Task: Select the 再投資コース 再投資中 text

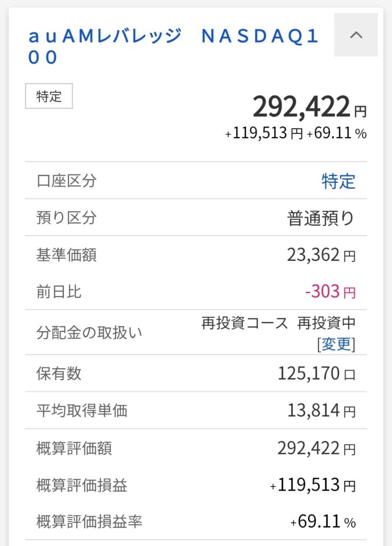Action: 278,323
